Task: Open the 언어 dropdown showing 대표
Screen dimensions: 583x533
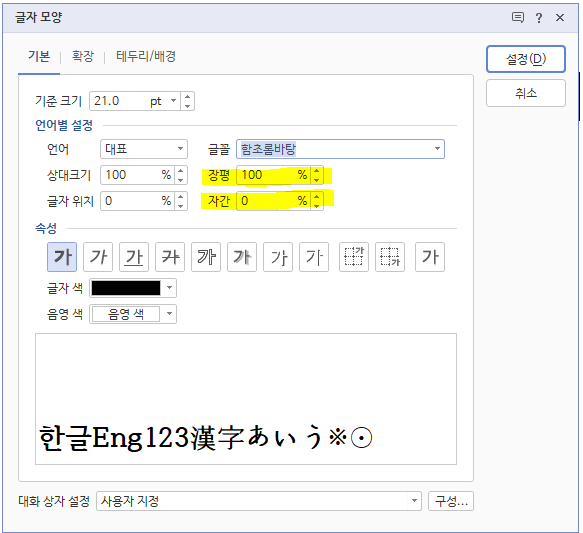Action: 144,149
